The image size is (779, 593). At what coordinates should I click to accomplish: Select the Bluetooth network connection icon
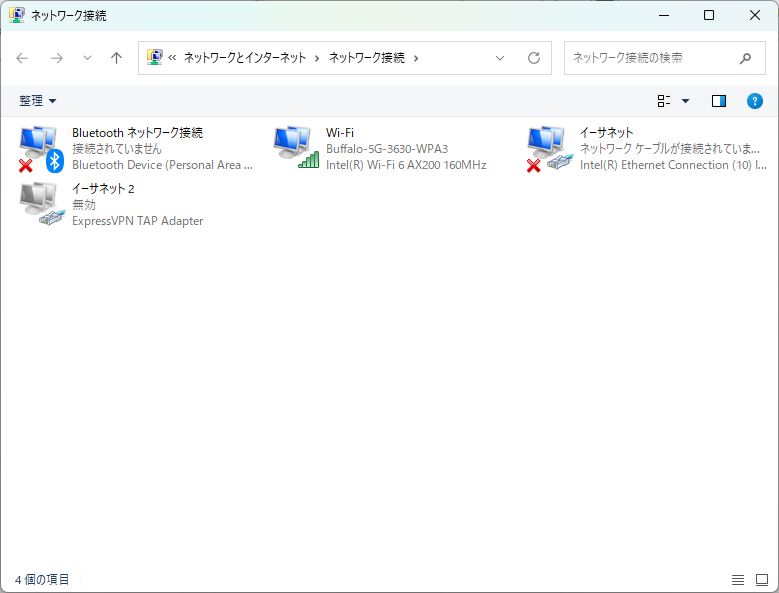(41, 148)
